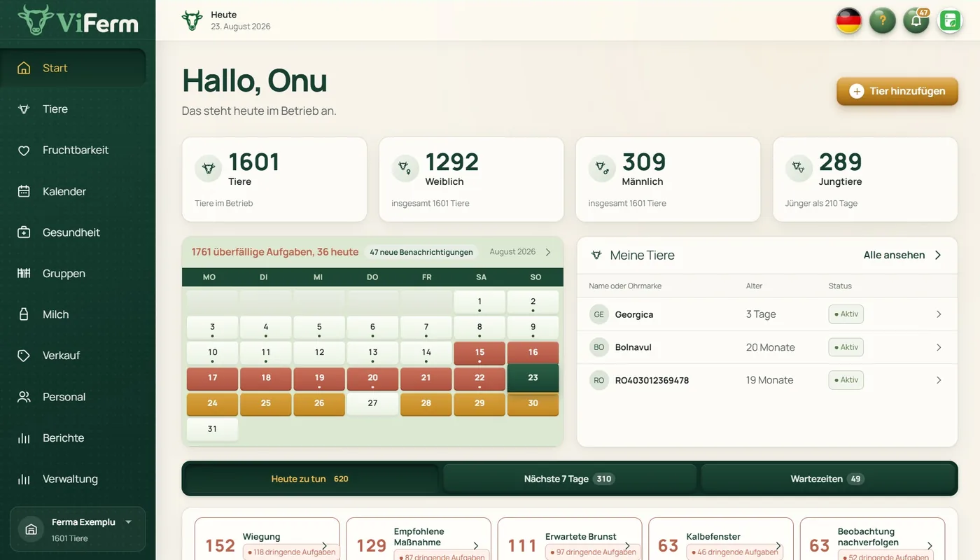Click 97 dringende Aufgaben badge
The width and height of the screenshot is (980, 560).
[594, 552]
